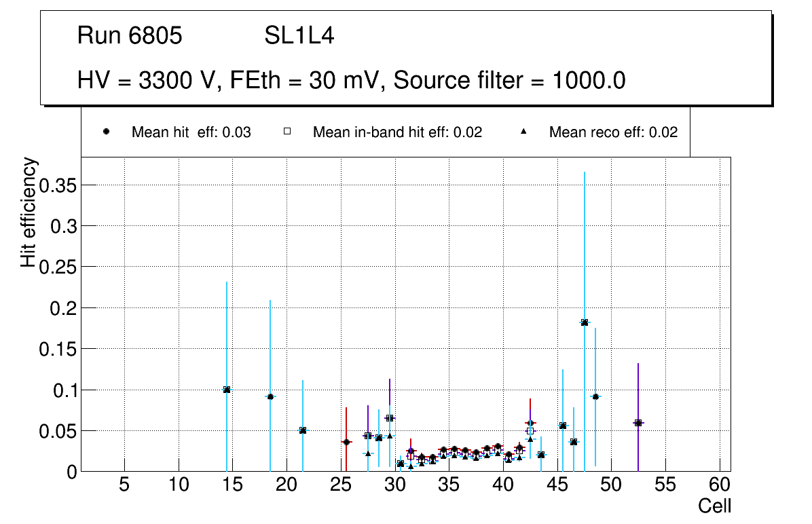Click the tall blue error bar top near 0.36
Image resolution: width=812 pixels, height=524 pixels.
(585, 174)
